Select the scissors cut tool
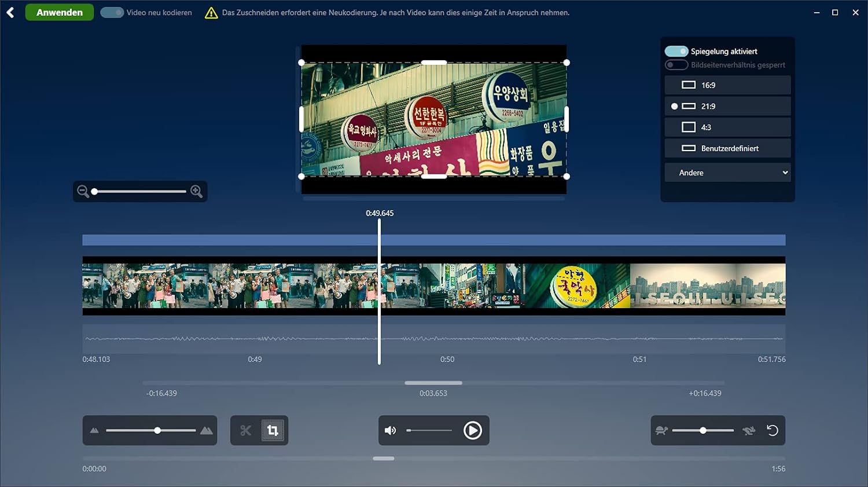 246,430
